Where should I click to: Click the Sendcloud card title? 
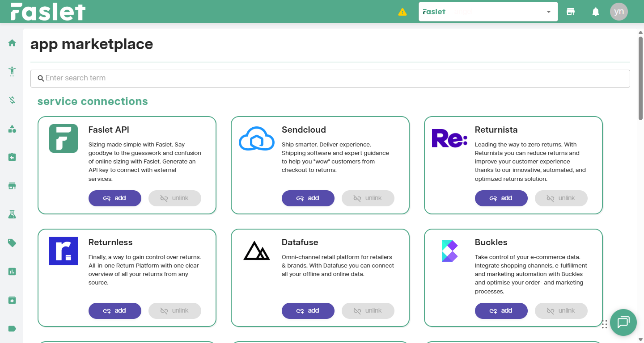pos(304,130)
